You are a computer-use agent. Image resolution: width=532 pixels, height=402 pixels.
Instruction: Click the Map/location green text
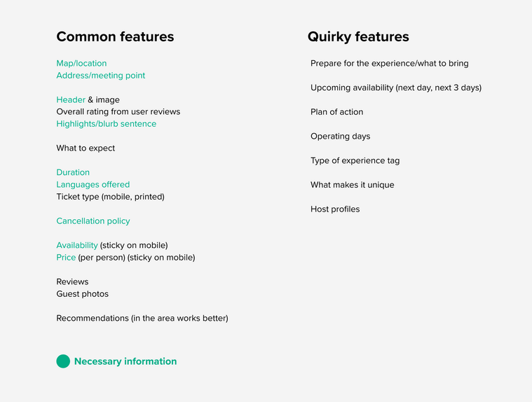point(81,64)
